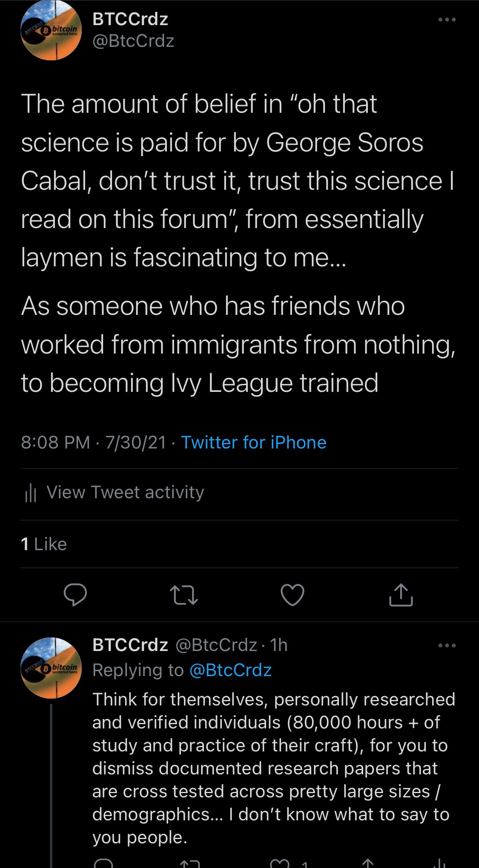This screenshot has width=479, height=868.
Task: Click the @BtcCrdz handle under main author name
Action: [133, 41]
